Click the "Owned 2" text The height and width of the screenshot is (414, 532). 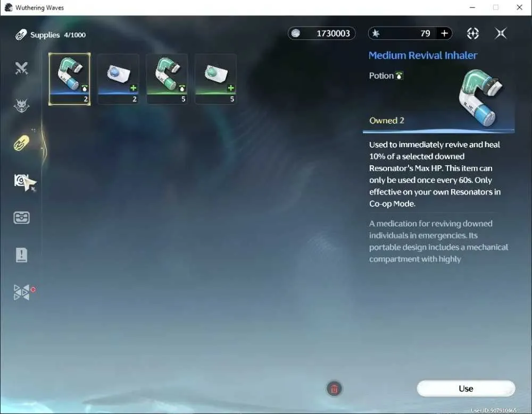pos(387,120)
